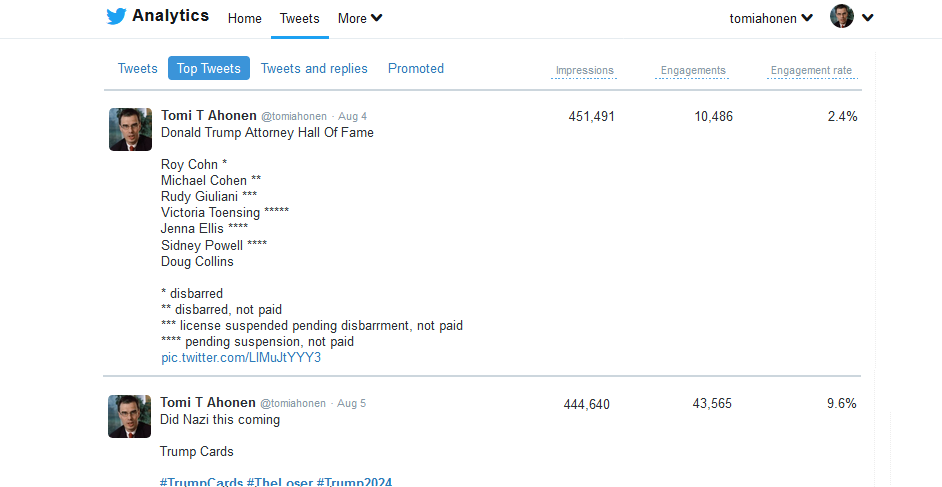Click the 444,640 impressions value

pyautogui.click(x=587, y=404)
